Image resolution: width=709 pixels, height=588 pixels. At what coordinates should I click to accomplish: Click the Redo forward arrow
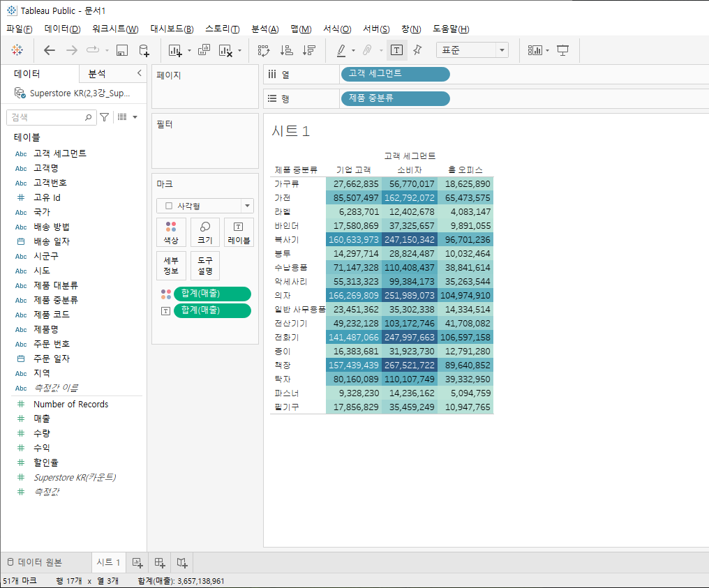tap(71, 50)
